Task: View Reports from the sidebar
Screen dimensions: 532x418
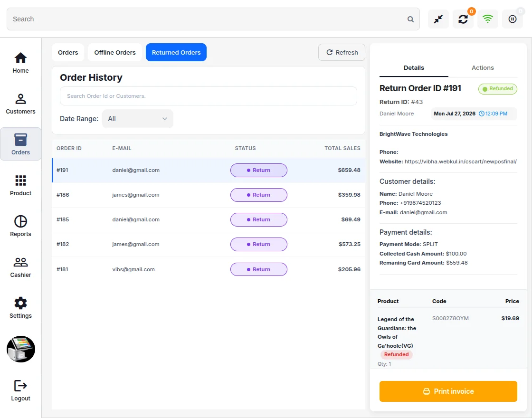Action: 20,226
